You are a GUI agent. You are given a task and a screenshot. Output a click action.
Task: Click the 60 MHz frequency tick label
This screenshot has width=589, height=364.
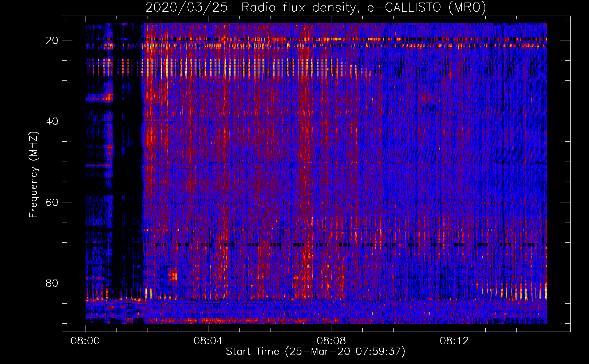[52, 202]
